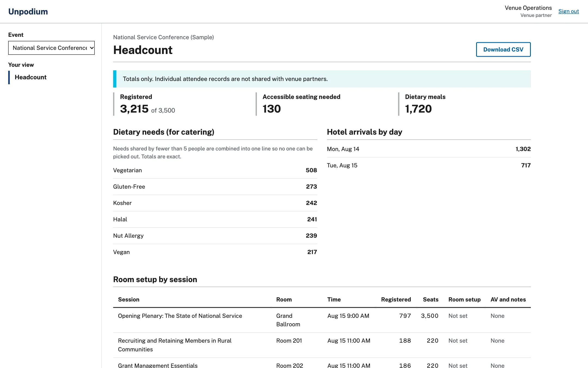Click the Seats column header
The image size is (588, 368).
point(430,299)
